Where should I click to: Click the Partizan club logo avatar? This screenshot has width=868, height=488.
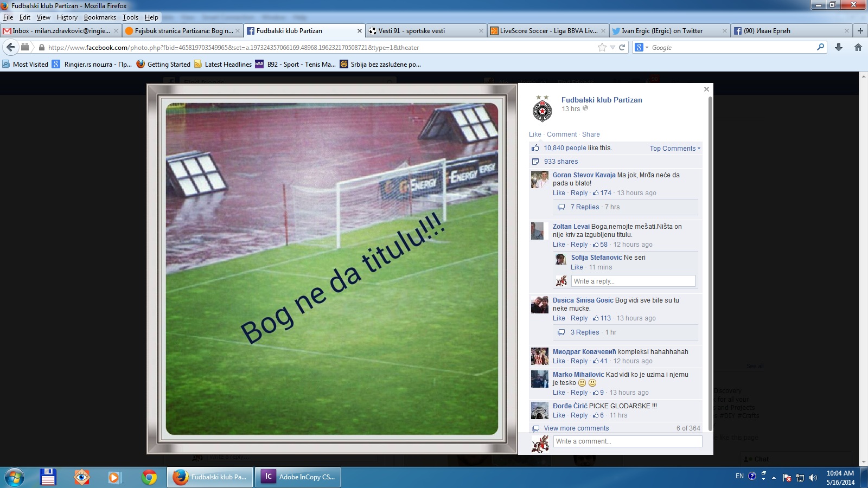tap(542, 109)
